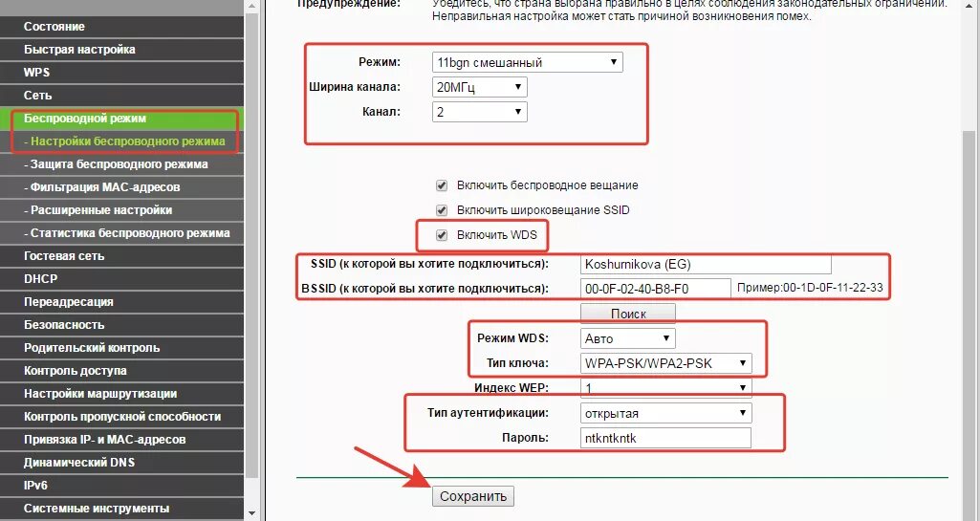Open Быстрая настройка in sidebar
The image size is (980, 521).
point(121,50)
